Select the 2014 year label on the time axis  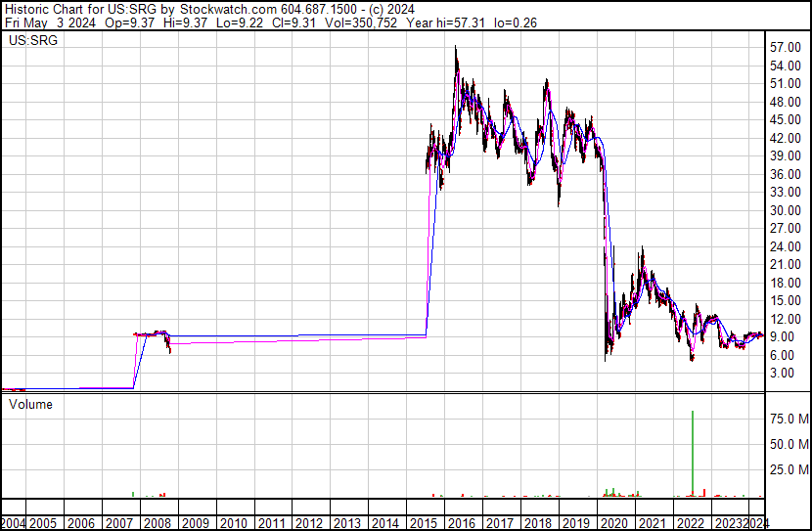pos(385,523)
